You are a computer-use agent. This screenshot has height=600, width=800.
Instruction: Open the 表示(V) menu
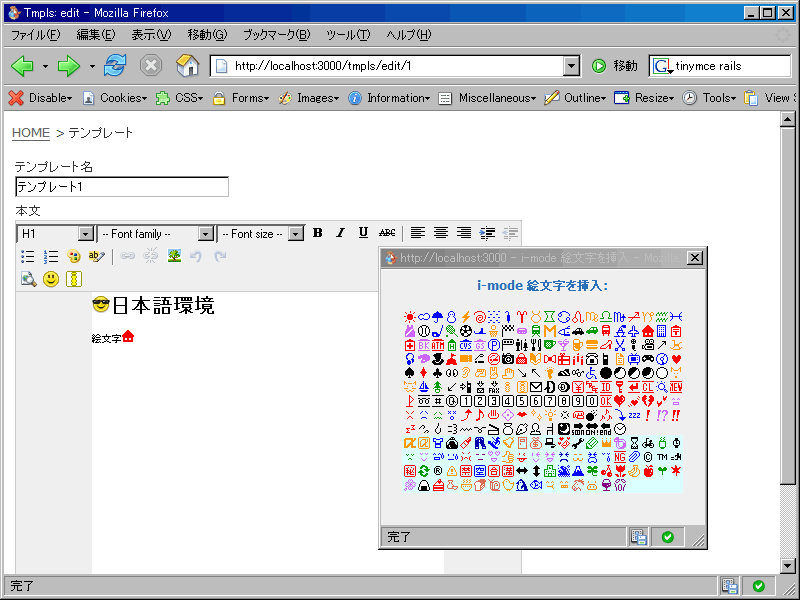click(x=151, y=35)
